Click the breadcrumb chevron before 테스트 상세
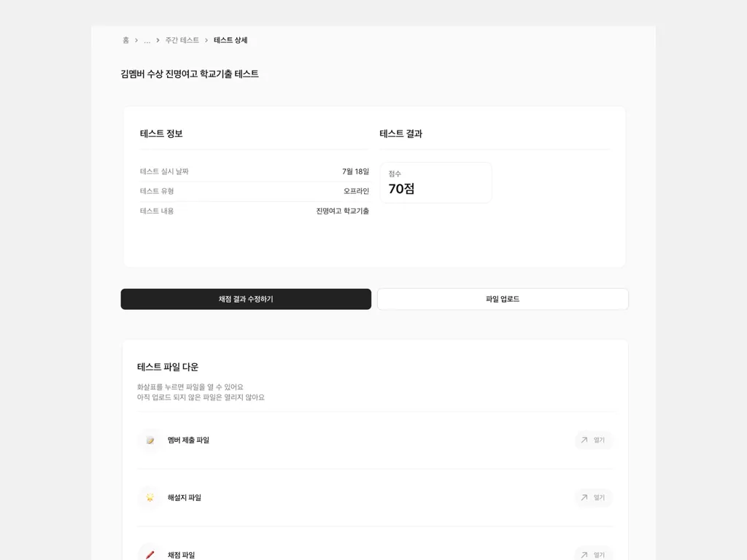 pyautogui.click(x=206, y=40)
